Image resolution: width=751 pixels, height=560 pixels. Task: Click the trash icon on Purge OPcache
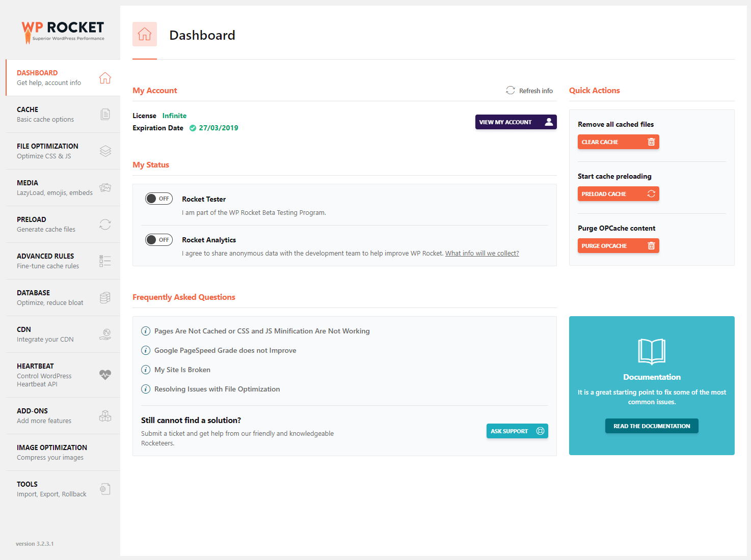pyautogui.click(x=651, y=246)
